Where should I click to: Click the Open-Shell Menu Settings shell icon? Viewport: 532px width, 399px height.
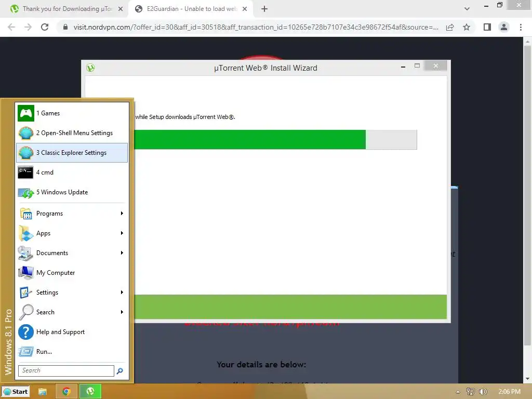(x=26, y=133)
